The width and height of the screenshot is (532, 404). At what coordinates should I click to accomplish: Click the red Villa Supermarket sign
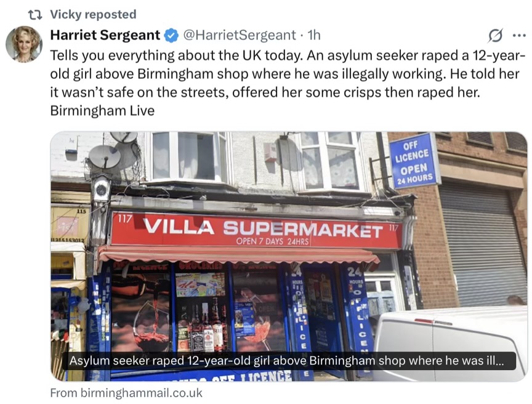click(x=257, y=230)
